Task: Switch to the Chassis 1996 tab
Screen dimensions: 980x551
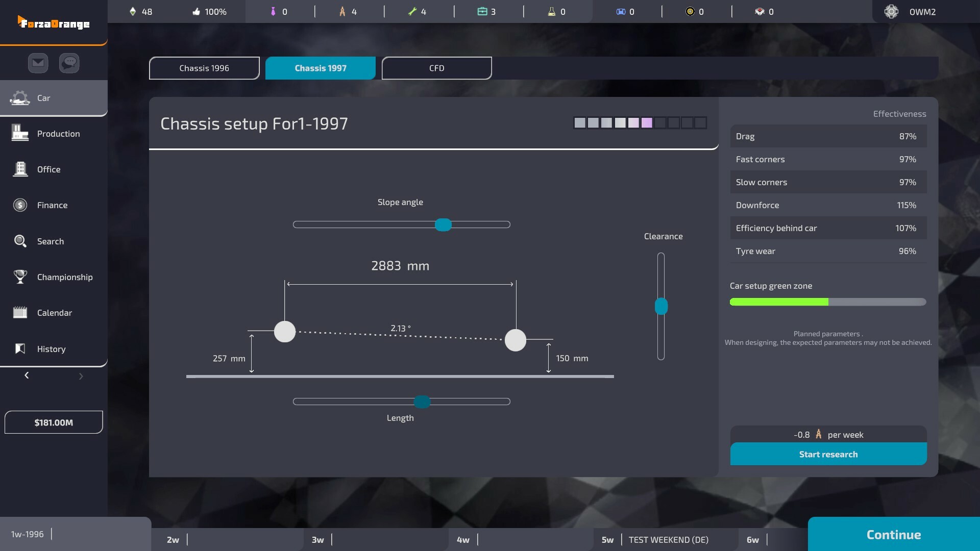Action: click(204, 68)
